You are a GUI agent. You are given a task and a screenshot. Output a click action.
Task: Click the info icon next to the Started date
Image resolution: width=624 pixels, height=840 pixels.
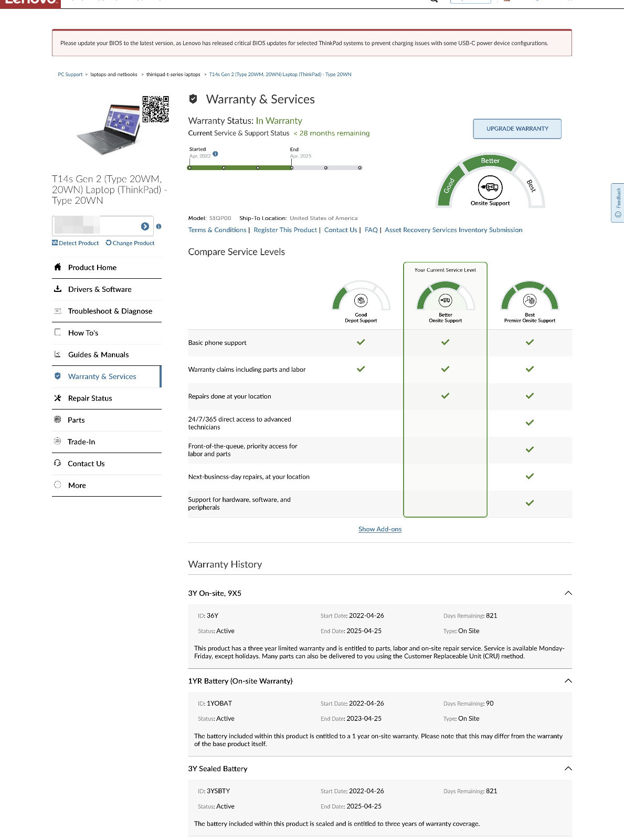(x=215, y=154)
